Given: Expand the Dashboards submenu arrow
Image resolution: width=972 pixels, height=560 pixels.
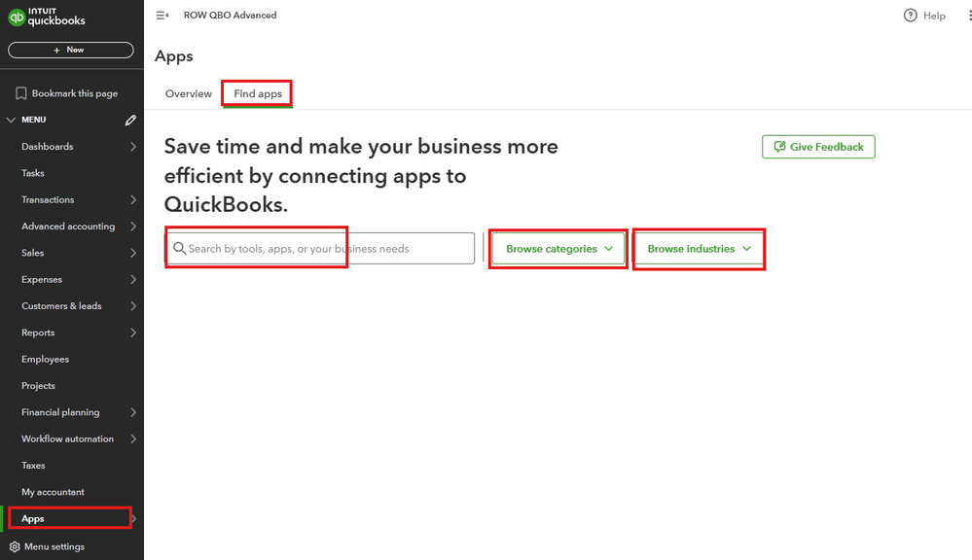Looking at the screenshot, I should click(132, 147).
